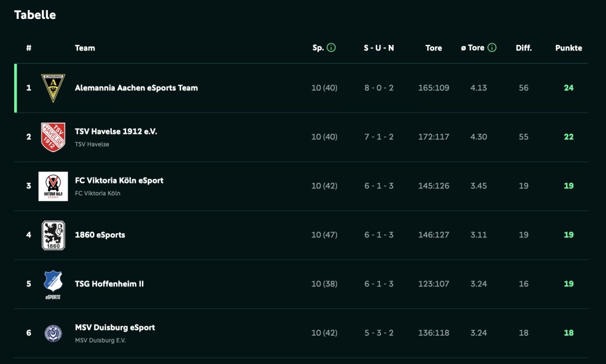The width and height of the screenshot is (606, 364).
Task: Open MSV Duisburg eSport team name
Action: pos(115,328)
